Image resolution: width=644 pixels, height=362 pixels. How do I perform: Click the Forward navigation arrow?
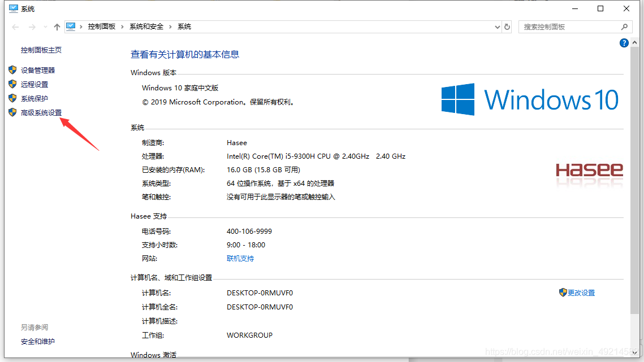click(x=32, y=27)
